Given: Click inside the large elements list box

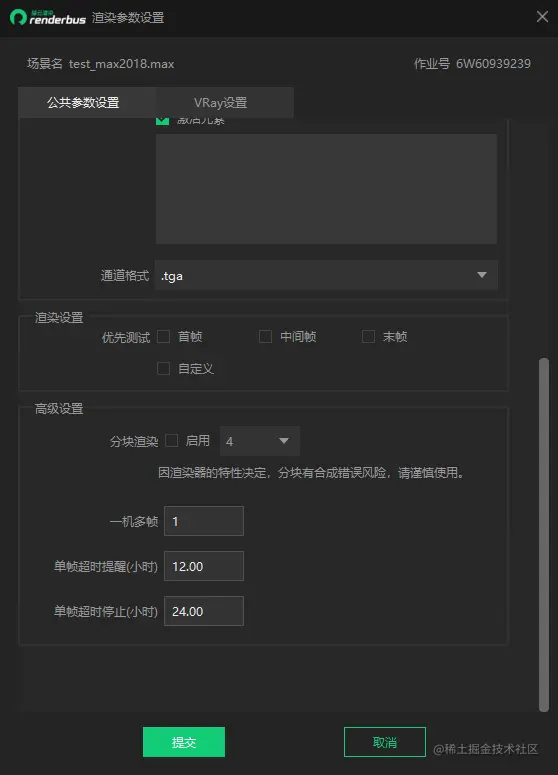Looking at the screenshot, I should (x=326, y=189).
